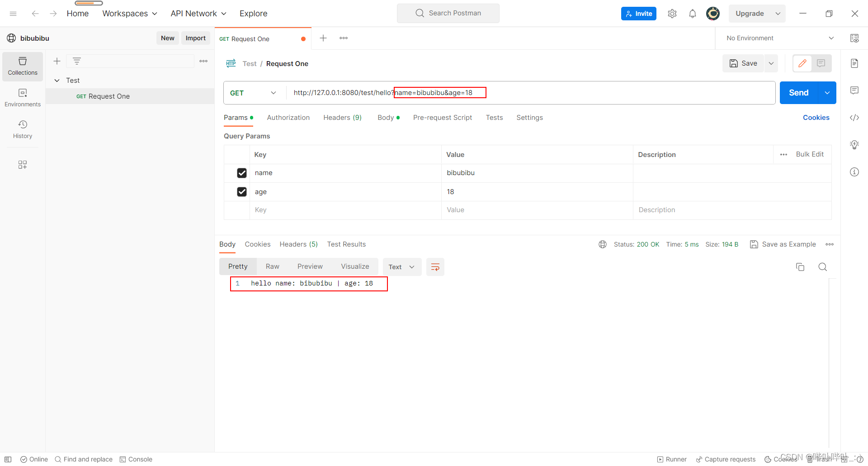Focus the Search Postman field

(x=448, y=13)
